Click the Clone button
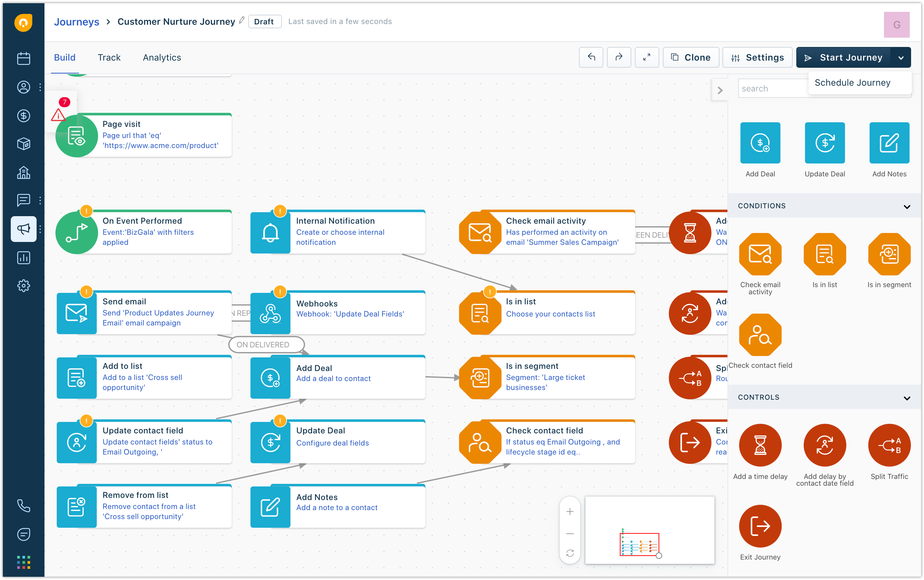The height and width of the screenshot is (580, 924). (x=691, y=57)
